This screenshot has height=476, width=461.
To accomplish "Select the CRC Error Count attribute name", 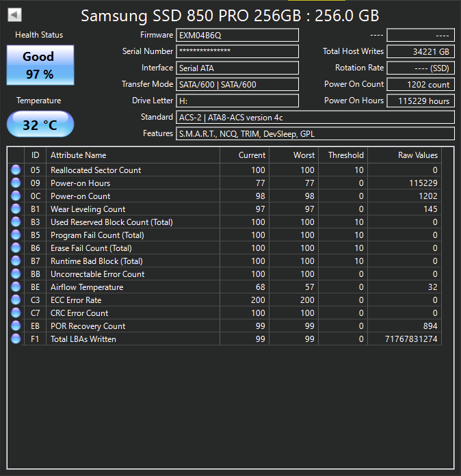I will pos(79,313).
